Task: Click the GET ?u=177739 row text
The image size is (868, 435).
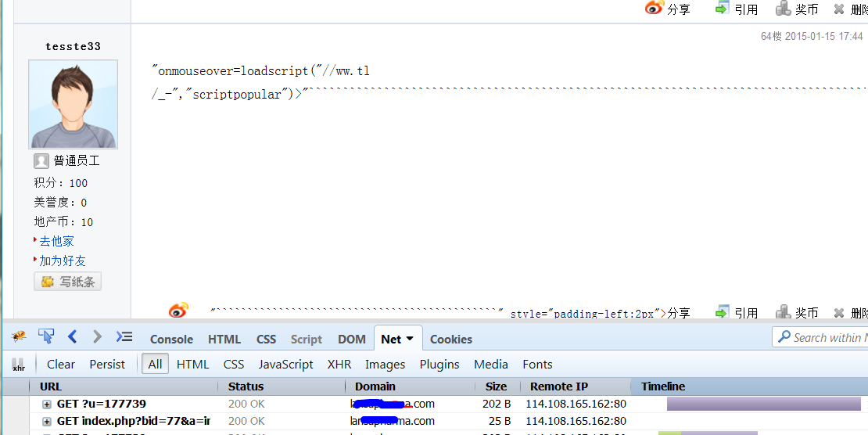Action: (102, 404)
